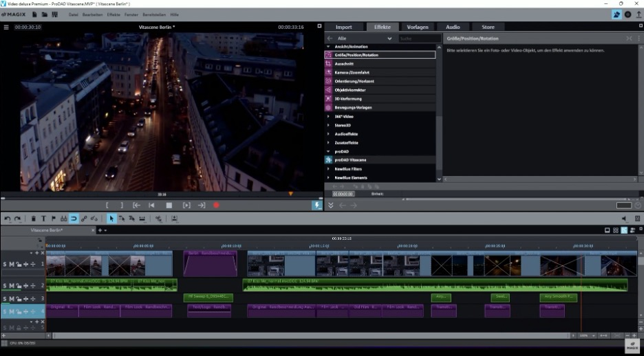The width and height of the screenshot is (644, 356).
Task: Expand the Stereo3D category
Action: [x=328, y=125]
